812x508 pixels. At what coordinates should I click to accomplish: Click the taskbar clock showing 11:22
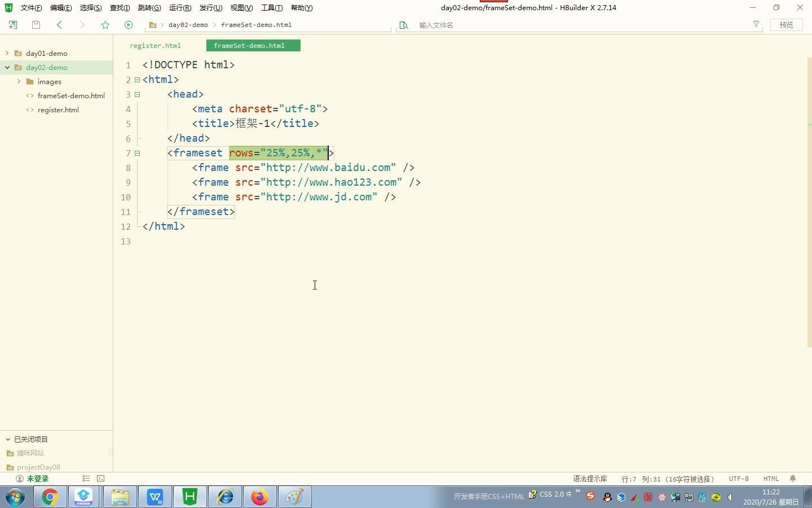point(771,497)
